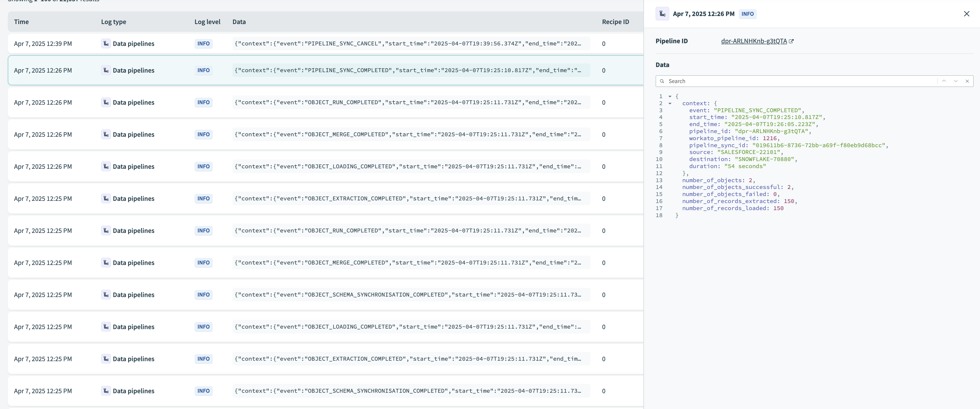Click the Log type column header
The image size is (980, 409).
tap(113, 22)
